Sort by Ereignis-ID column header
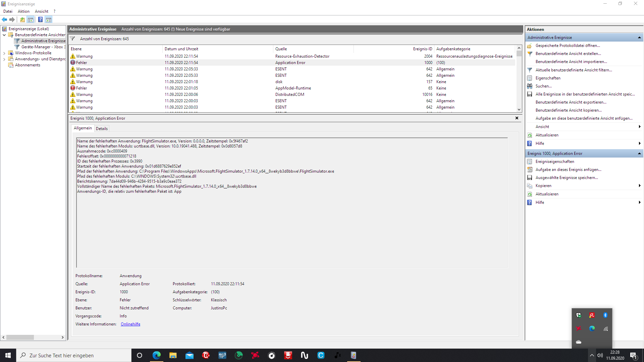The image size is (644, 362). tap(394, 49)
